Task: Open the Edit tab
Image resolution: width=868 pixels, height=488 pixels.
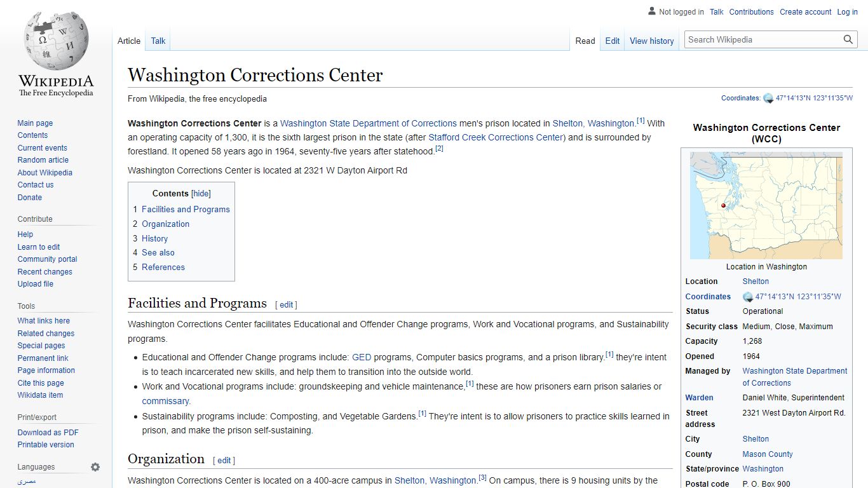Action: point(613,41)
